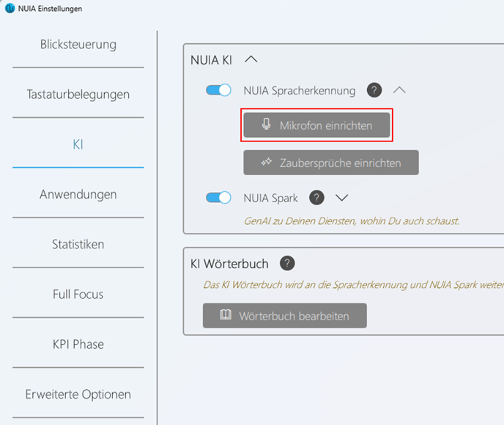
Task: Click the Wörterbuch bearbeiten button
Action: click(285, 316)
